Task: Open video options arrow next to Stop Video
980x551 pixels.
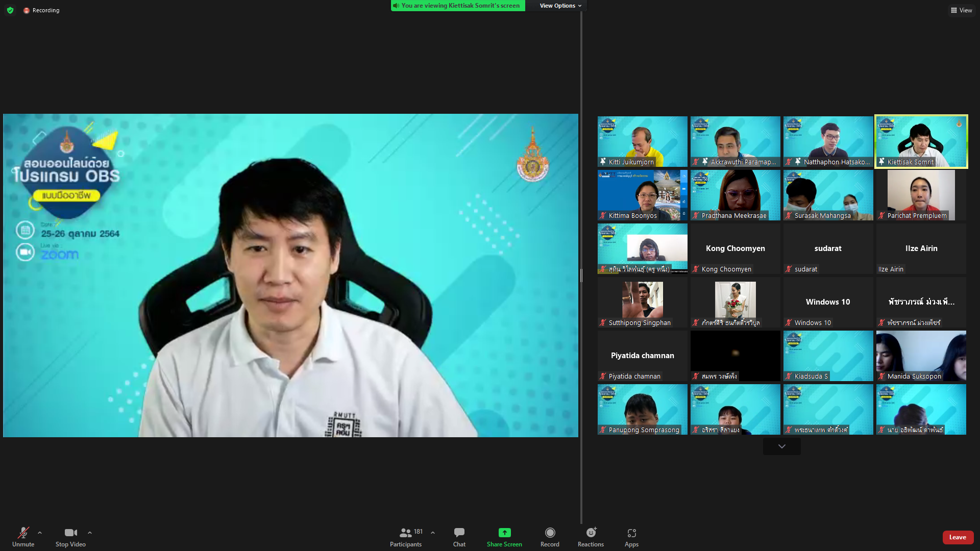Action: point(90,533)
